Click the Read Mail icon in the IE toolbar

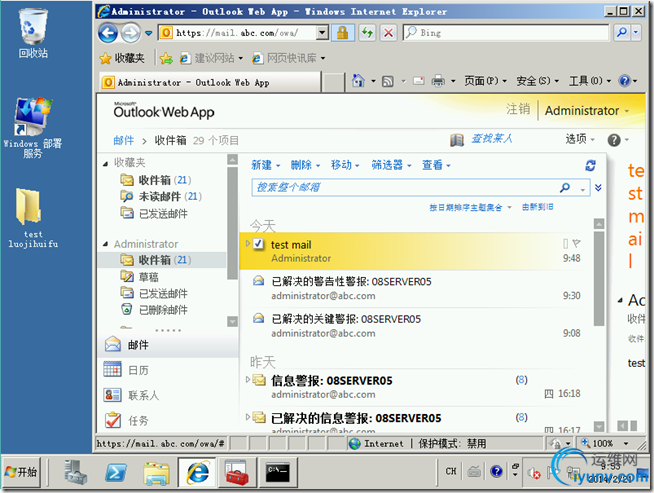[418, 81]
